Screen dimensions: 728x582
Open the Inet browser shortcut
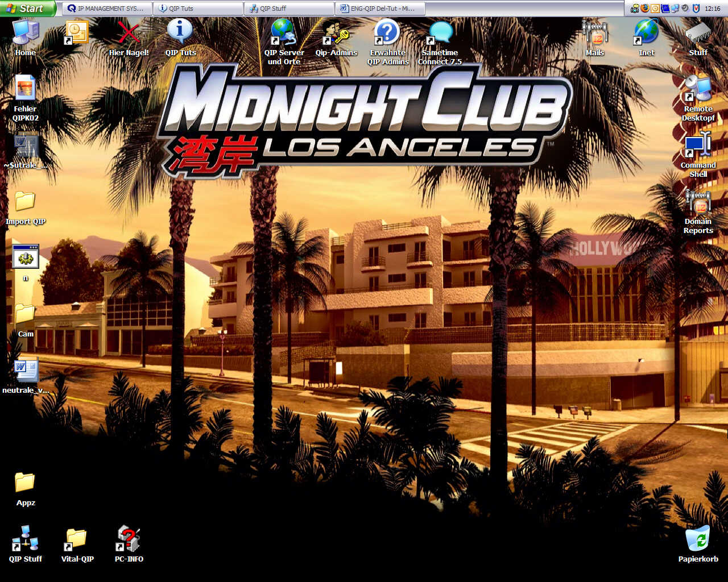pyautogui.click(x=647, y=38)
